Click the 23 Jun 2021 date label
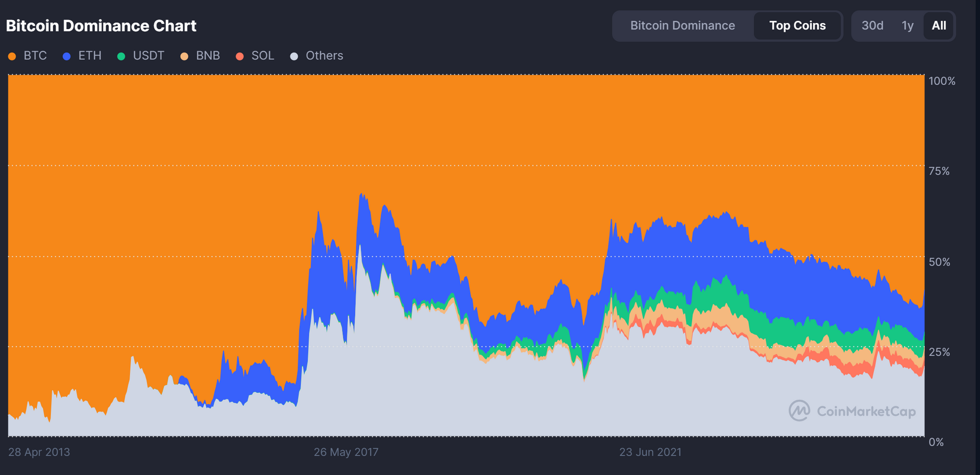The image size is (980, 475). (x=650, y=452)
